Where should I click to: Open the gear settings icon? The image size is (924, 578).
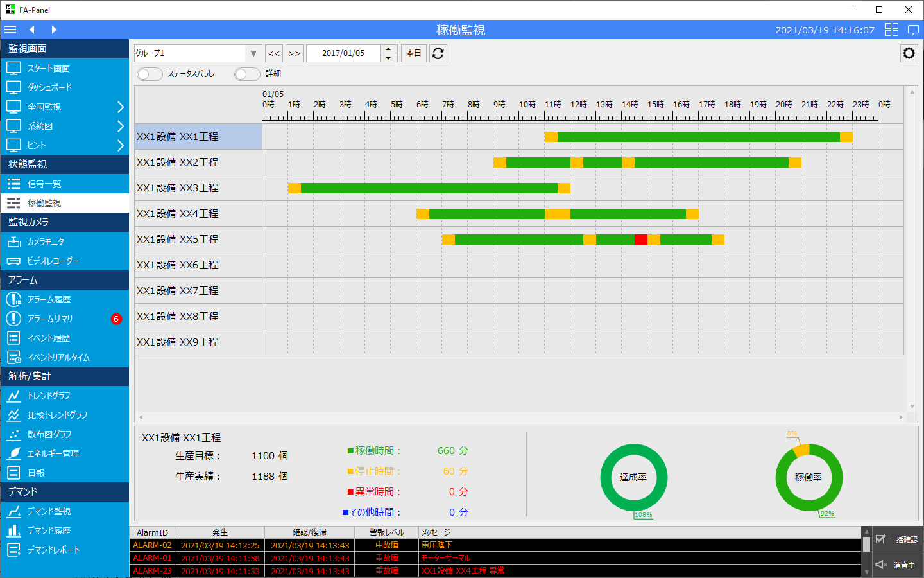tap(909, 53)
